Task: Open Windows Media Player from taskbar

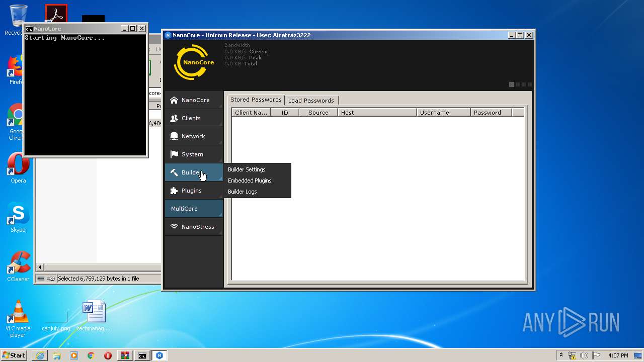Action: click(74, 355)
